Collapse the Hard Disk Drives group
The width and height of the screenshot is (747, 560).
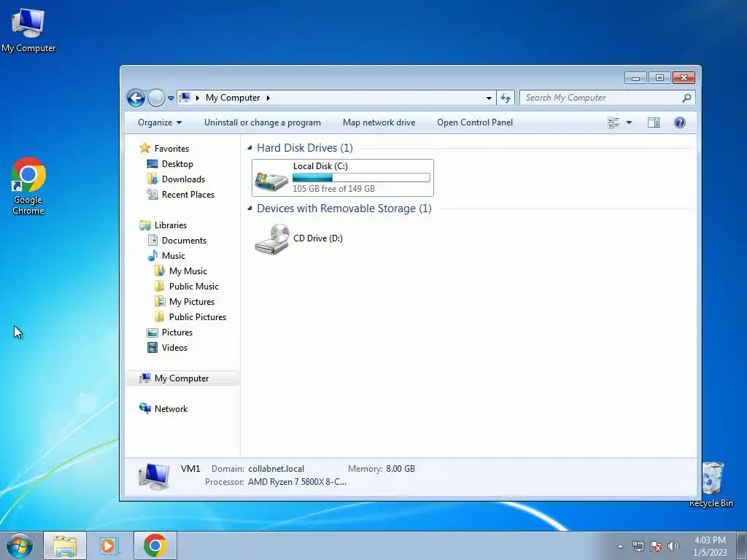[x=249, y=148]
